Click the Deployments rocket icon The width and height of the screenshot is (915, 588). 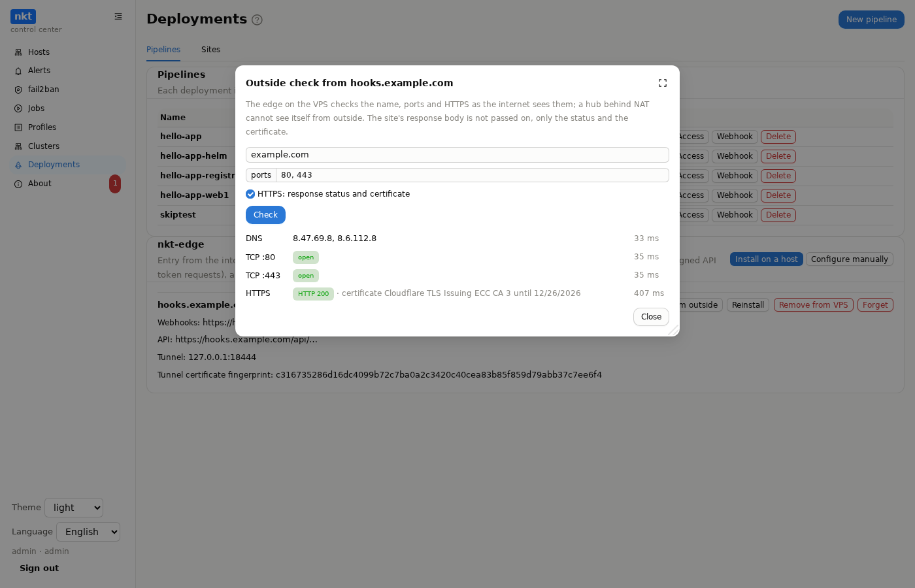(x=18, y=165)
